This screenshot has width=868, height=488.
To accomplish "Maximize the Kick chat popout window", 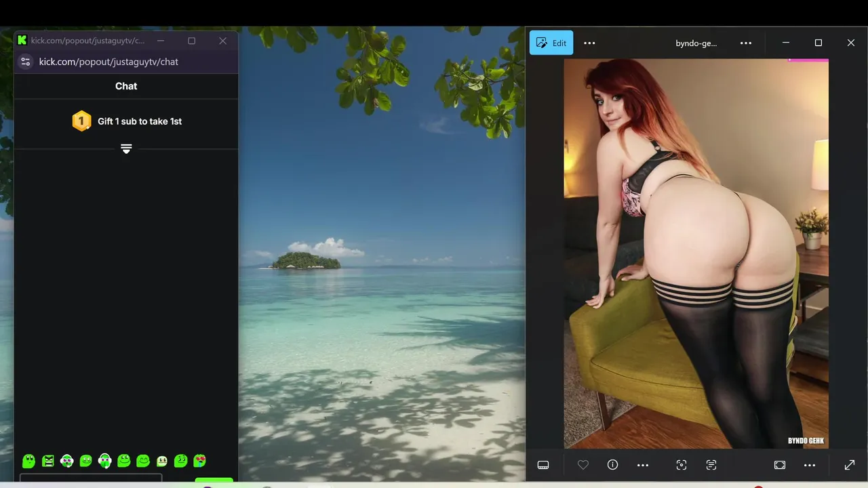I will pyautogui.click(x=192, y=41).
